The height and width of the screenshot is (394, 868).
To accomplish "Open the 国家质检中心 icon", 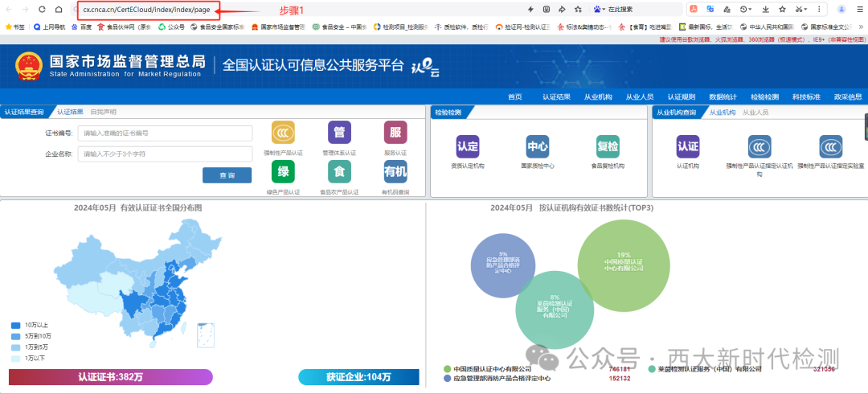I will click(x=538, y=147).
